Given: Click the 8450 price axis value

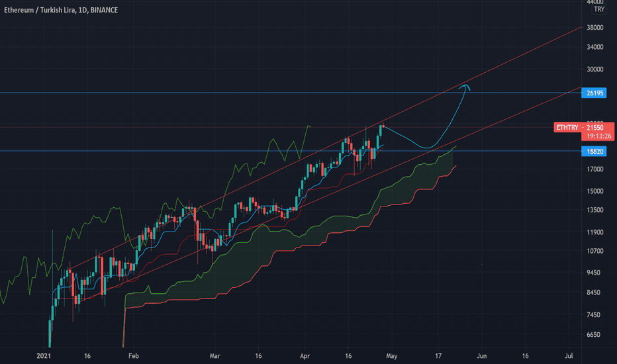Looking at the screenshot, I should point(593,293).
